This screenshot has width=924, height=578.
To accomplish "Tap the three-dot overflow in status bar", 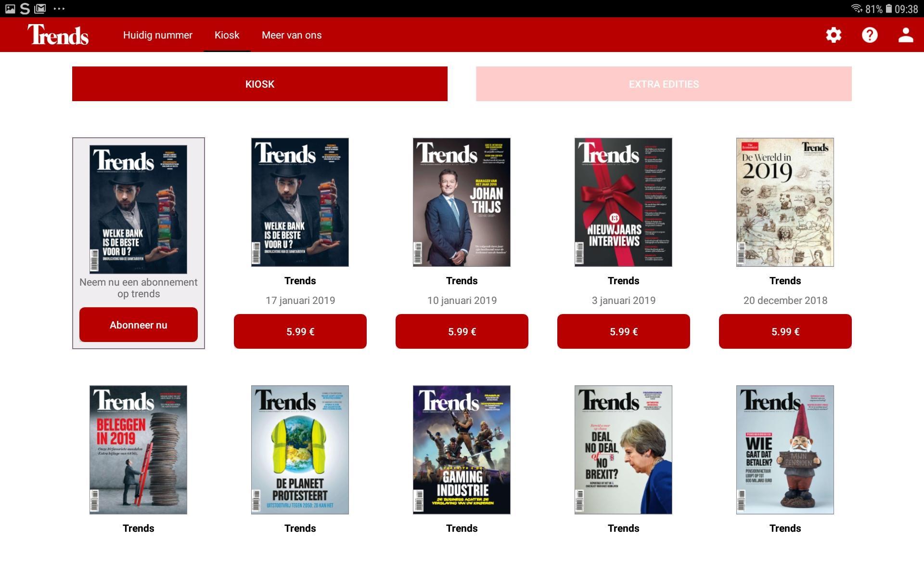I will click(x=59, y=9).
